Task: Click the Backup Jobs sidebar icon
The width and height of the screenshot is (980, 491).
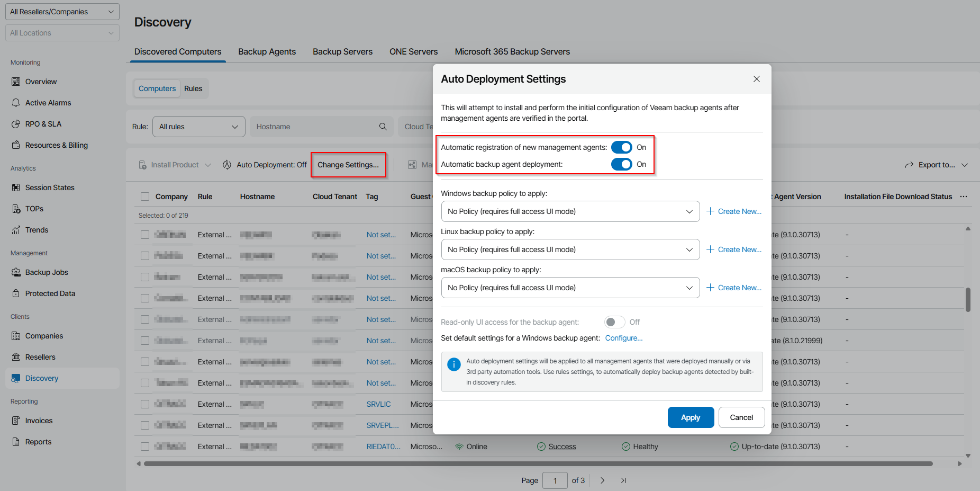Action: tap(16, 272)
